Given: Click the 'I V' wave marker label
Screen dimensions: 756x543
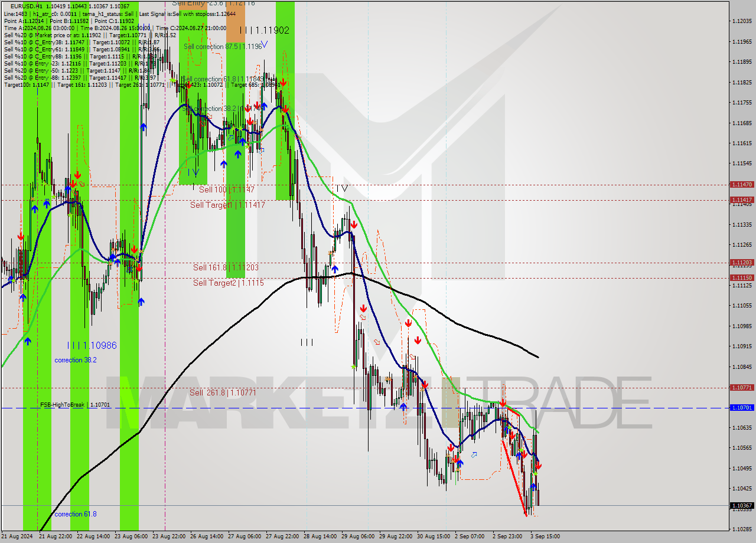Looking at the screenshot, I should pyautogui.click(x=342, y=188).
